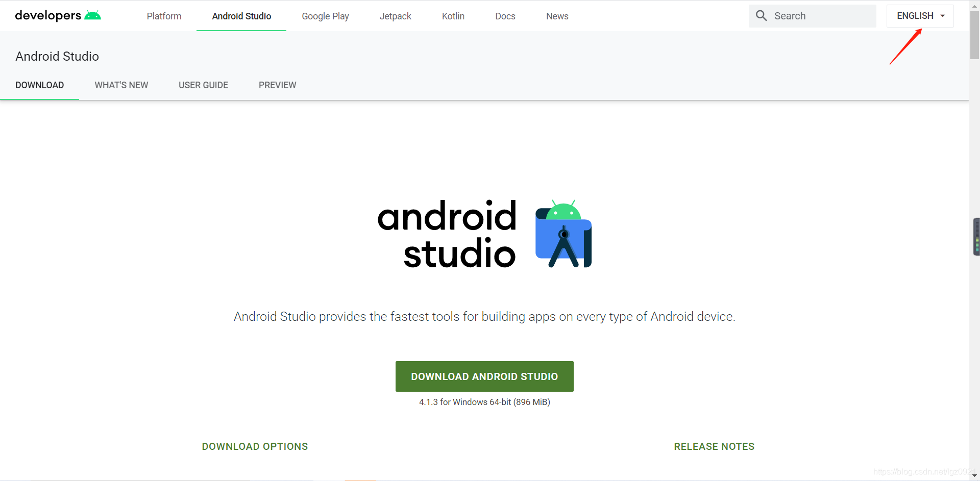Screen dimensions: 980x481
Task: Open the Kotlin nav item
Action: point(453,16)
